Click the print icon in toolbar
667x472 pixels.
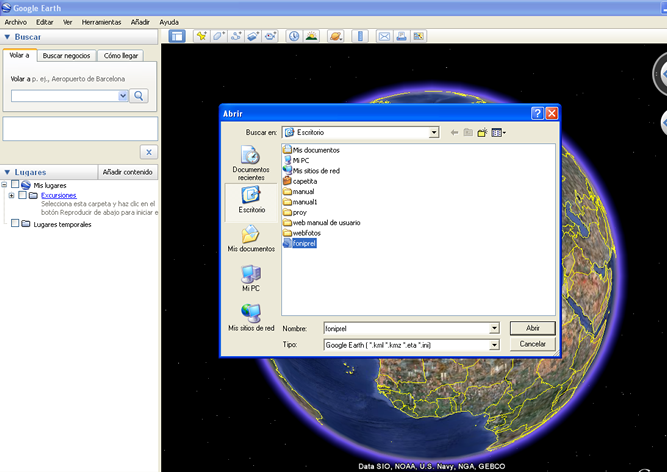tap(401, 36)
